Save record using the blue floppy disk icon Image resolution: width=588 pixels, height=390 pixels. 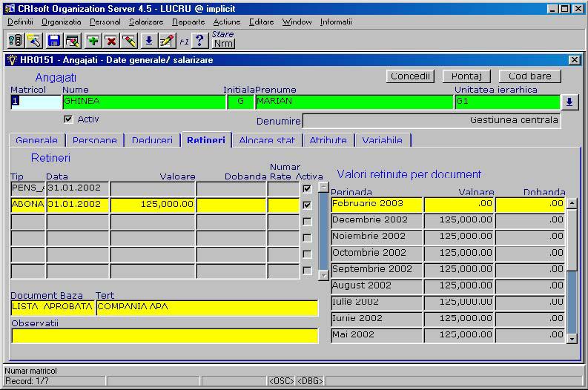click(x=54, y=40)
